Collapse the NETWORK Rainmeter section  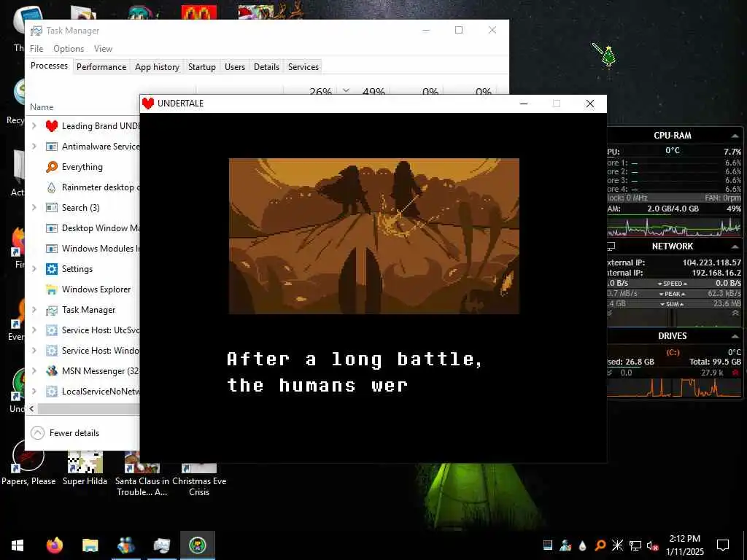735,246
